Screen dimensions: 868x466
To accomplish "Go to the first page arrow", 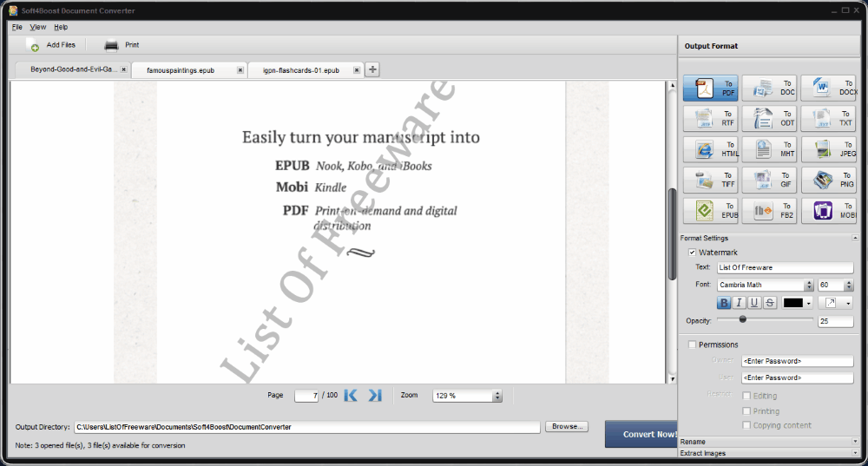I will [x=351, y=395].
